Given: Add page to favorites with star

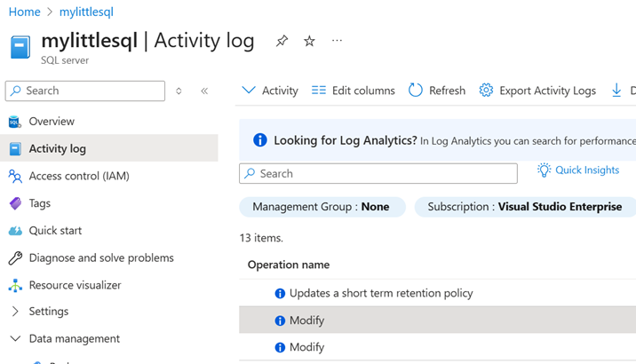Looking at the screenshot, I should pyautogui.click(x=309, y=41).
